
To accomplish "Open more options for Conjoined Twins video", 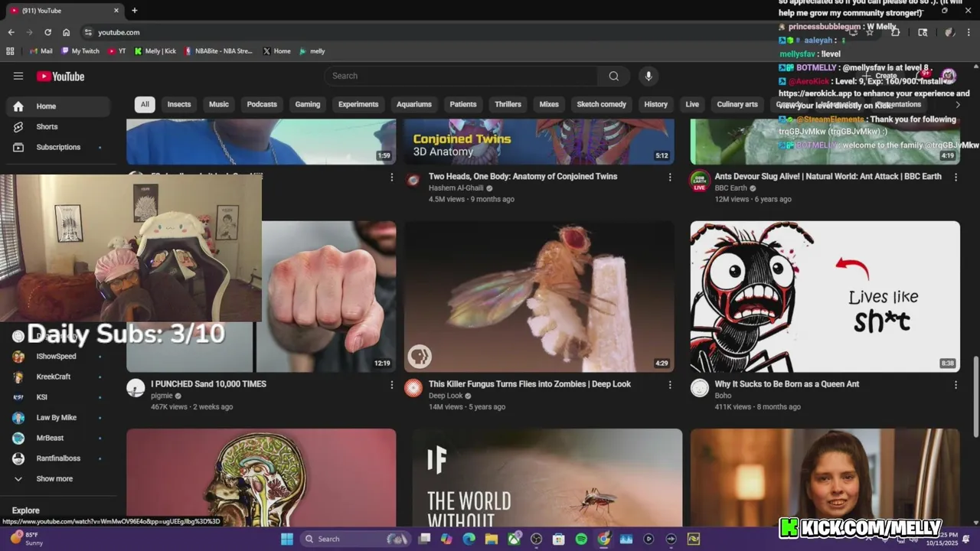I will pos(670,177).
